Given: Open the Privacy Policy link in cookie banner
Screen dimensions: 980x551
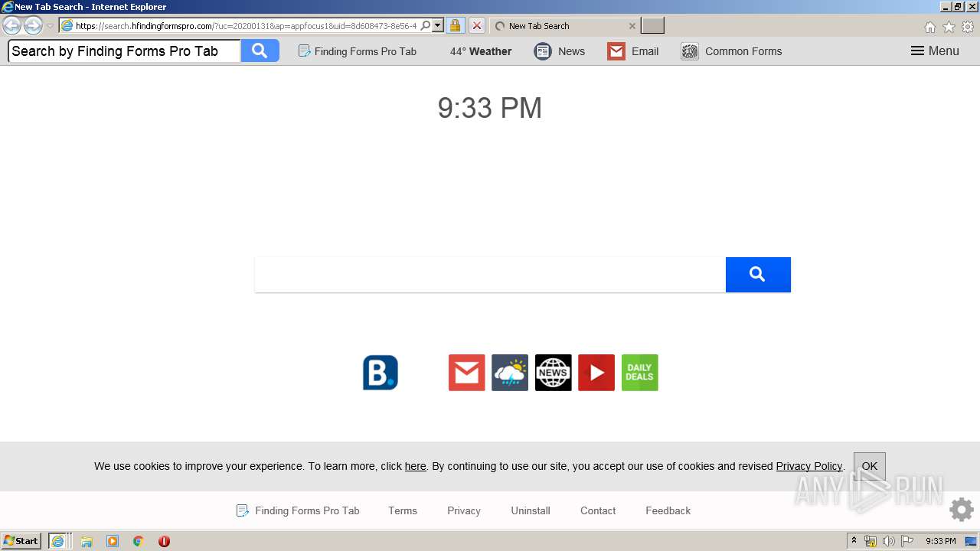Looking at the screenshot, I should (809, 466).
